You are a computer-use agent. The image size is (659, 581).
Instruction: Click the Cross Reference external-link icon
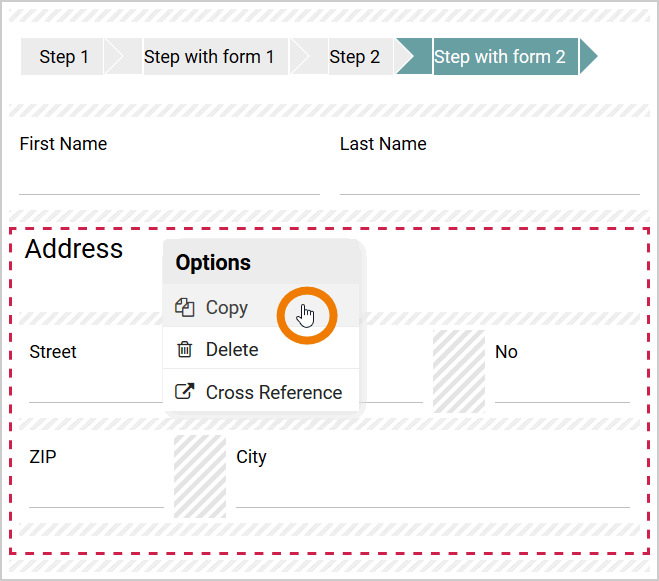[x=184, y=392]
